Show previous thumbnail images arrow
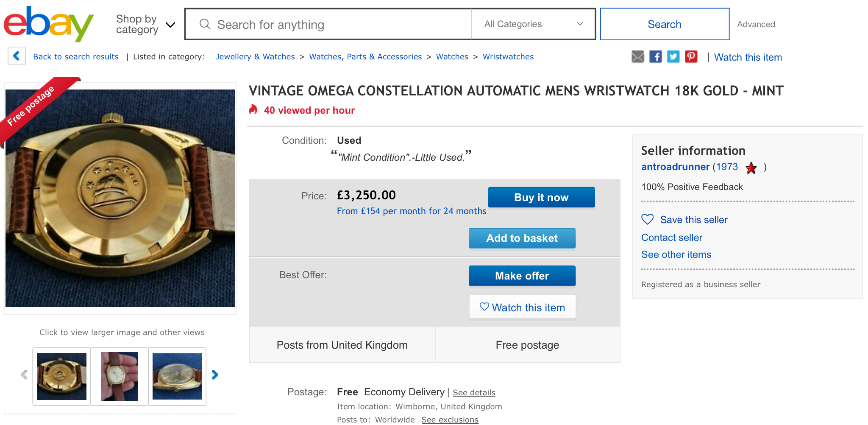 click(x=24, y=375)
